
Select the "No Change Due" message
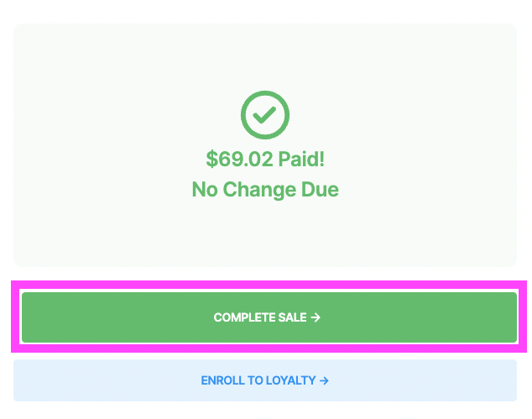point(265,189)
